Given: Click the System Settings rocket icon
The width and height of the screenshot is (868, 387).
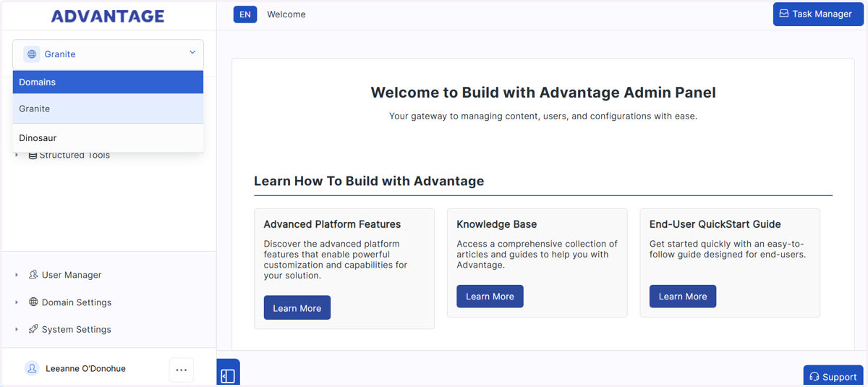Looking at the screenshot, I should coord(33,329).
